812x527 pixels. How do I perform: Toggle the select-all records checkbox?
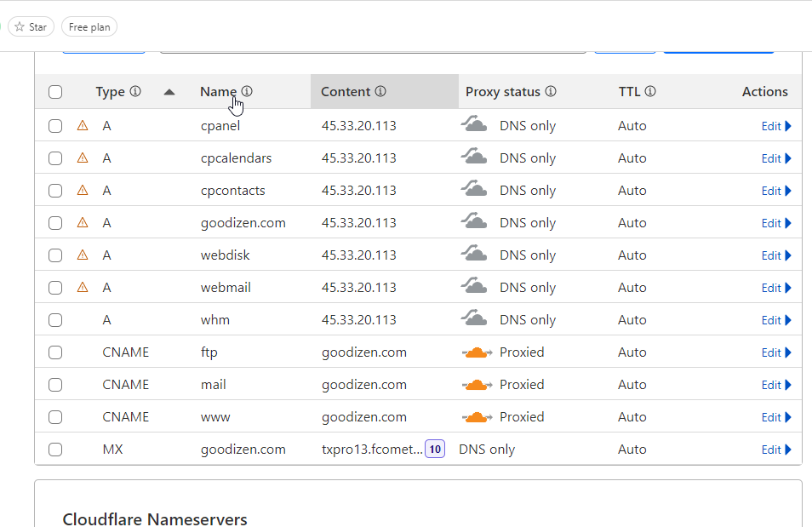[55, 92]
